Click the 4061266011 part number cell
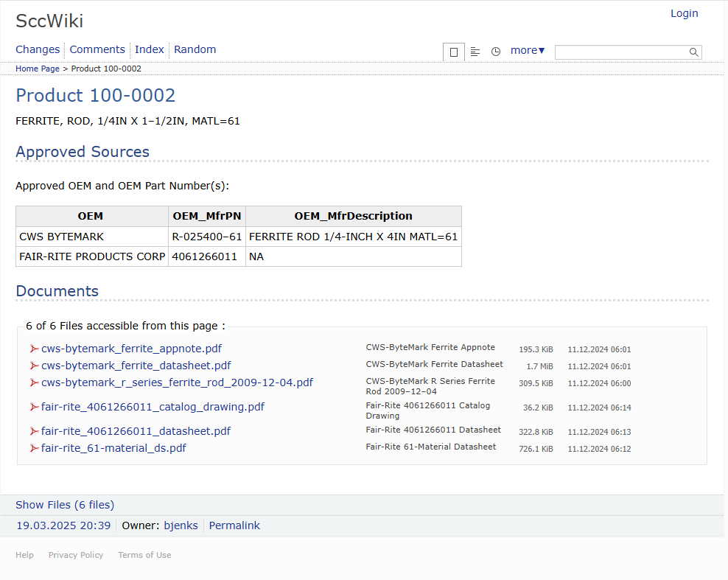 206,256
